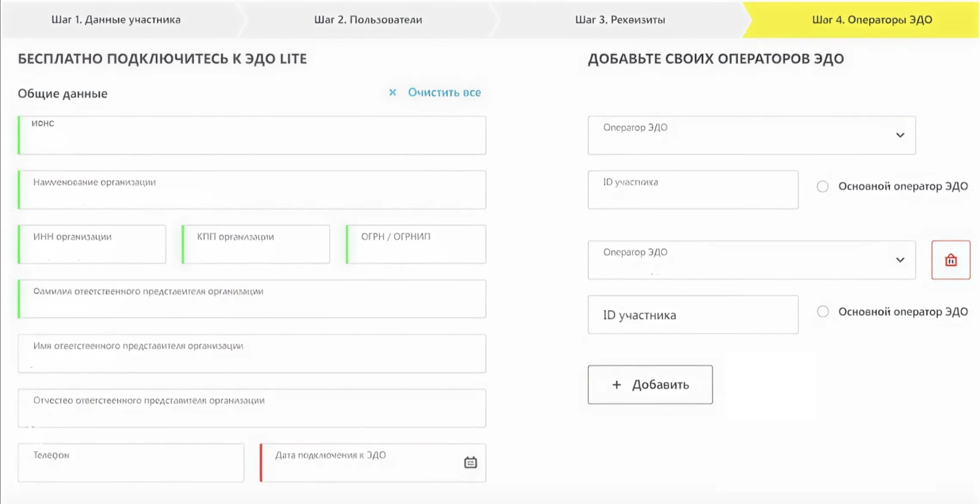Click the ИНН организации field
The width and height of the screenshot is (980, 504).
(x=92, y=244)
